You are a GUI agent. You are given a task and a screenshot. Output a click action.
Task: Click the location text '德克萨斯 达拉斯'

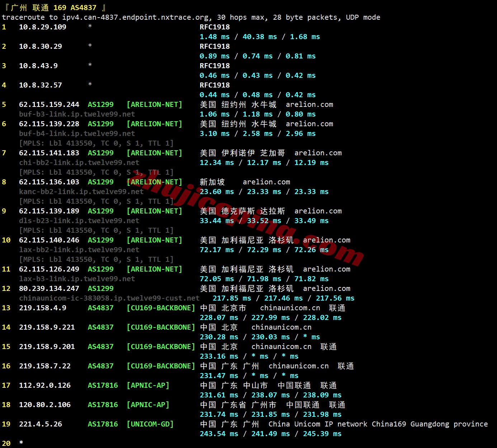(x=253, y=211)
